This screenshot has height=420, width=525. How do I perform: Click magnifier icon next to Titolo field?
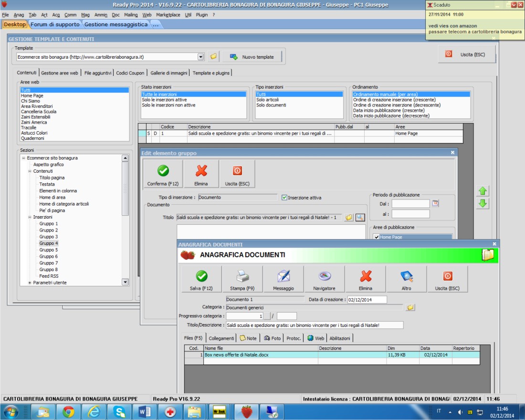coord(360,217)
